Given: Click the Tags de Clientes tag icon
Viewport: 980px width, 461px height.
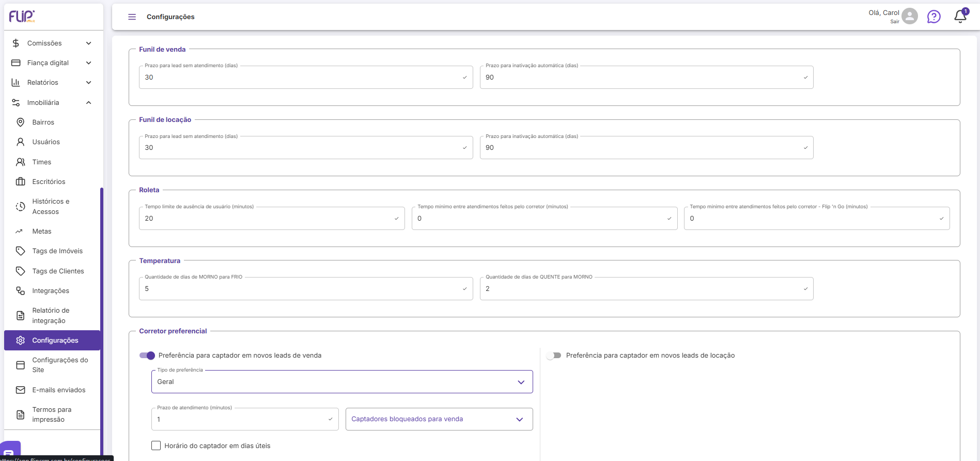Looking at the screenshot, I should coord(21,271).
